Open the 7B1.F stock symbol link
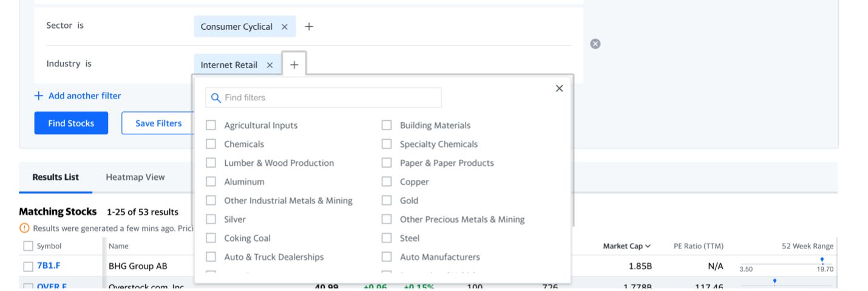Viewport: 868px width, 291px height. 49,266
